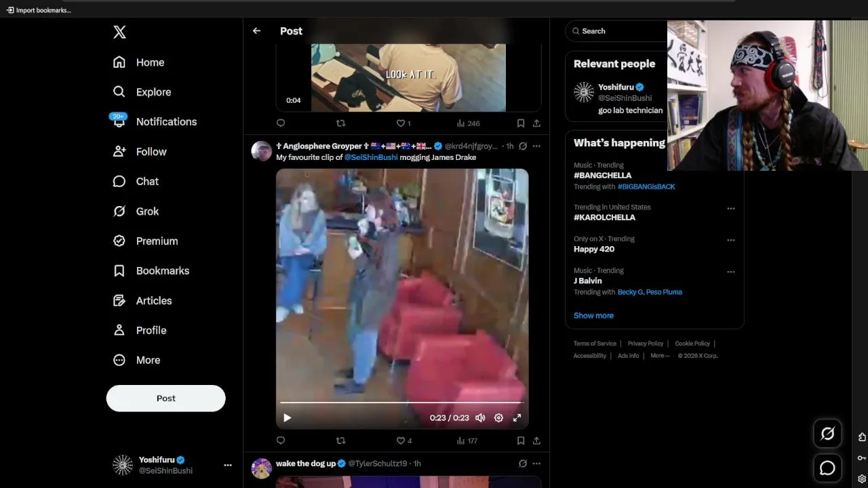This screenshot has height=488, width=868.
Task: Repost the post with 177 views
Action: click(341, 441)
